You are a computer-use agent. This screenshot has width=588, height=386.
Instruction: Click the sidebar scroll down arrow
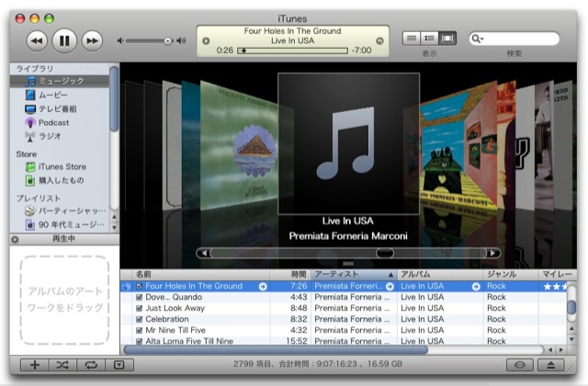pyautogui.click(x=114, y=227)
